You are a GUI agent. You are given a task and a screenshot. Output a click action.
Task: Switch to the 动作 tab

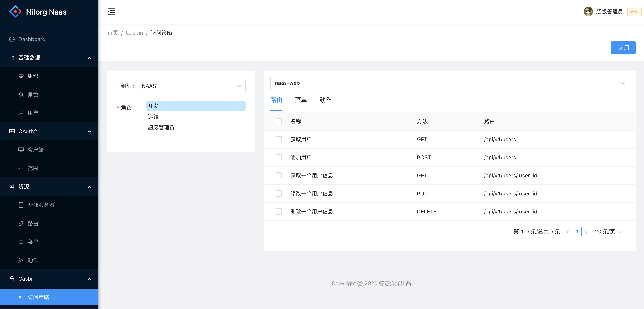pyautogui.click(x=325, y=100)
